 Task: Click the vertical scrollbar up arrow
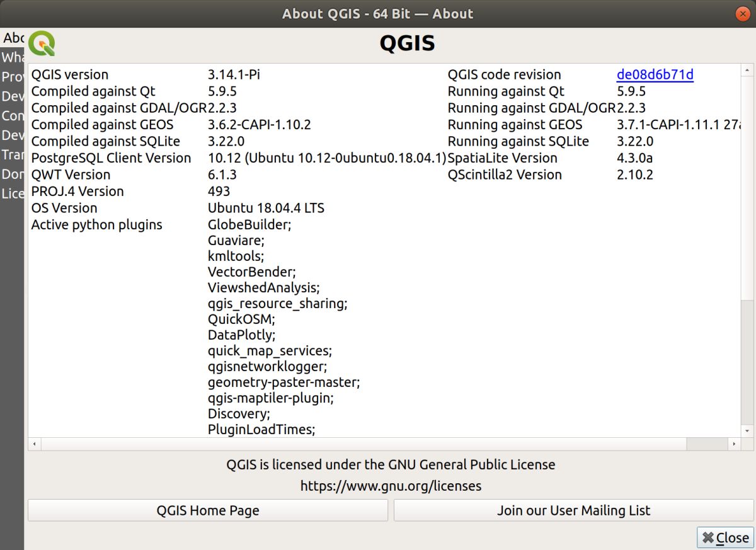click(747, 69)
